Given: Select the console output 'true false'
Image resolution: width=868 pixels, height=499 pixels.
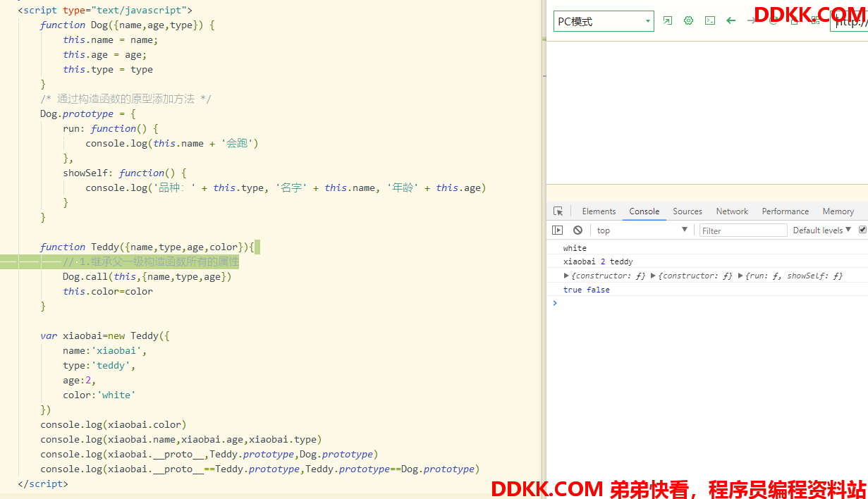Looking at the screenshot, I should point(587,290).
